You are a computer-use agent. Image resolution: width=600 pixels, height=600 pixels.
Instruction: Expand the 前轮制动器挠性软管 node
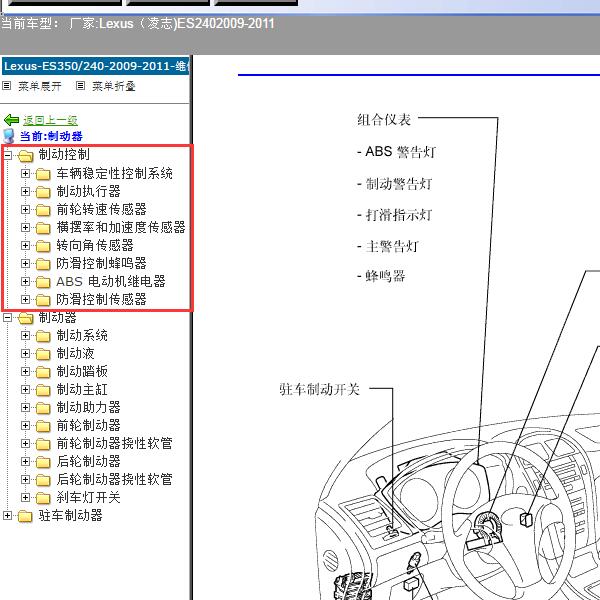point(25,443)
